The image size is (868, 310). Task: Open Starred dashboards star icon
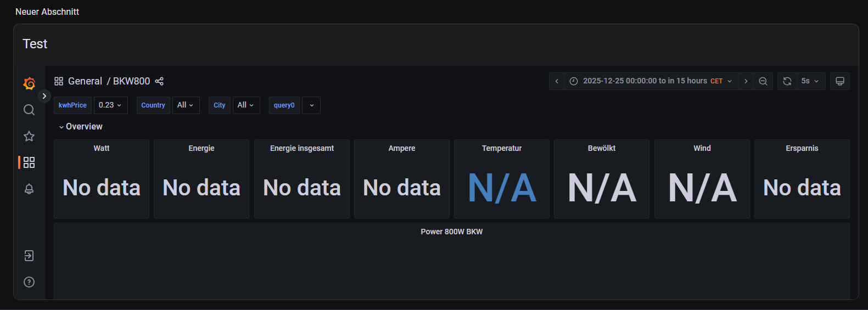tap(29, 136)
